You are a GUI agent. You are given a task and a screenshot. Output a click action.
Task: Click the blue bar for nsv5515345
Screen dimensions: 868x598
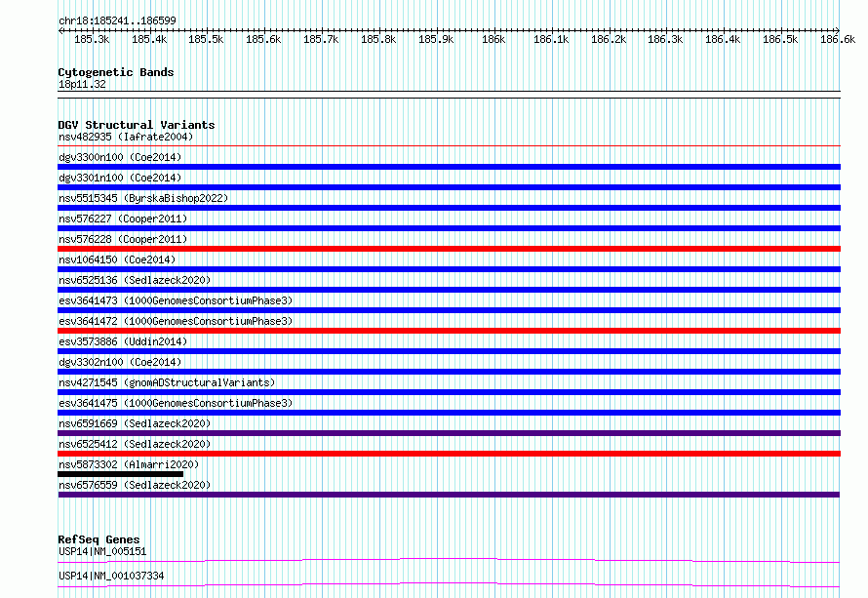(449, 208)
